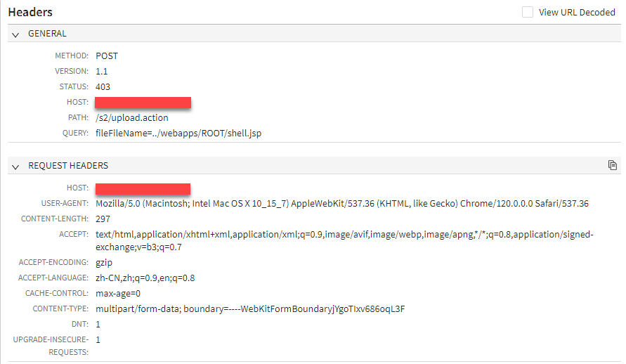Collapse the REQUEST HEADERS section chevron
This screenshot has width=626, height=364.
click(15, 166)
